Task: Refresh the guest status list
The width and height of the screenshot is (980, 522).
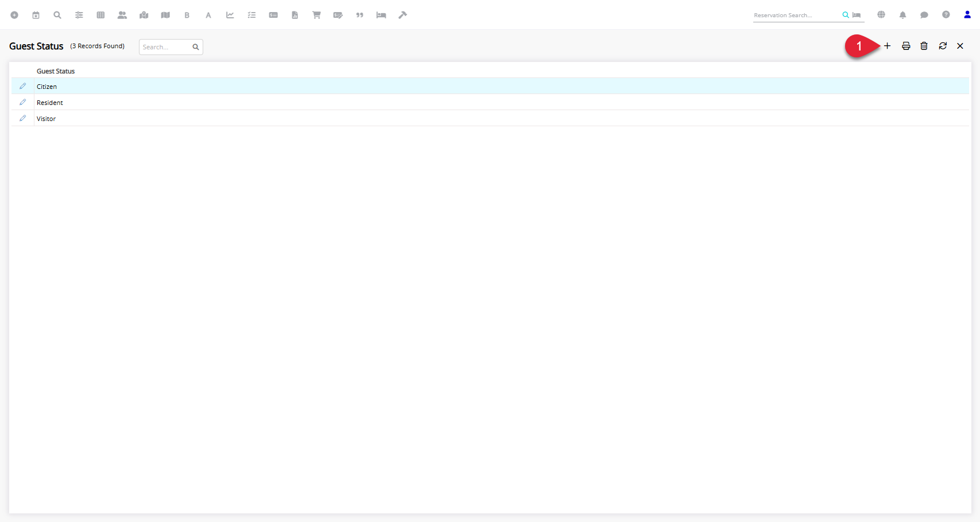Action: pos(943,46)
